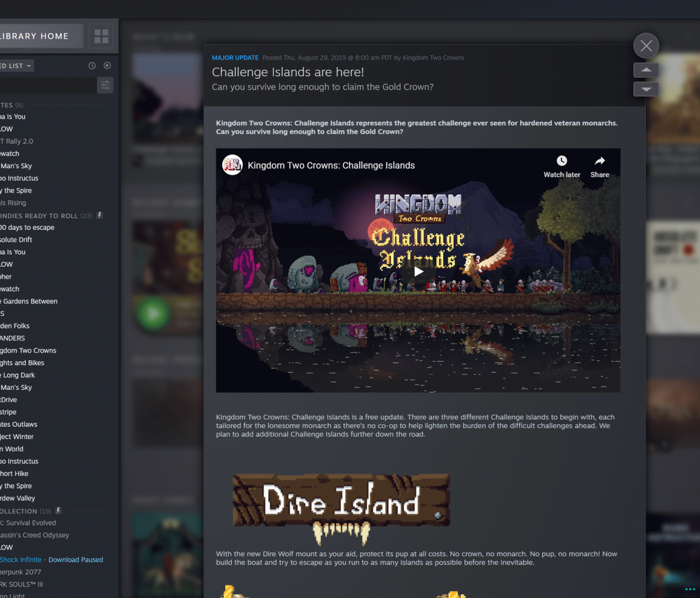Click the Watch later clock icon on video

[x=562, y=161]
